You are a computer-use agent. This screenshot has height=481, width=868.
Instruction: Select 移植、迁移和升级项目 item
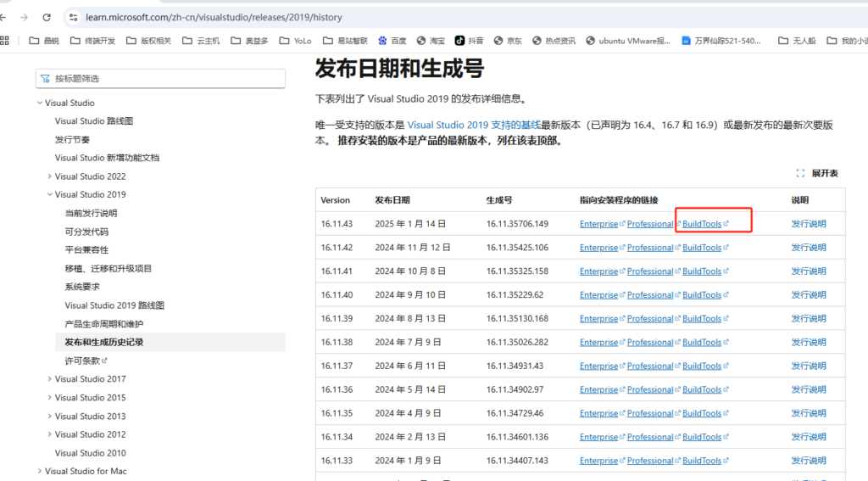[x=108, y=269]
